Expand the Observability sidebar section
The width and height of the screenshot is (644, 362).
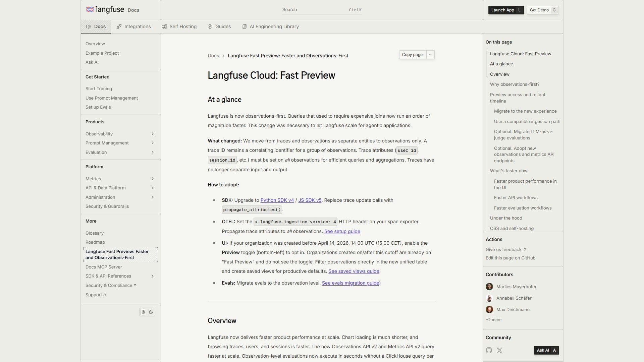pyautogui.click(x=153, y=134)
